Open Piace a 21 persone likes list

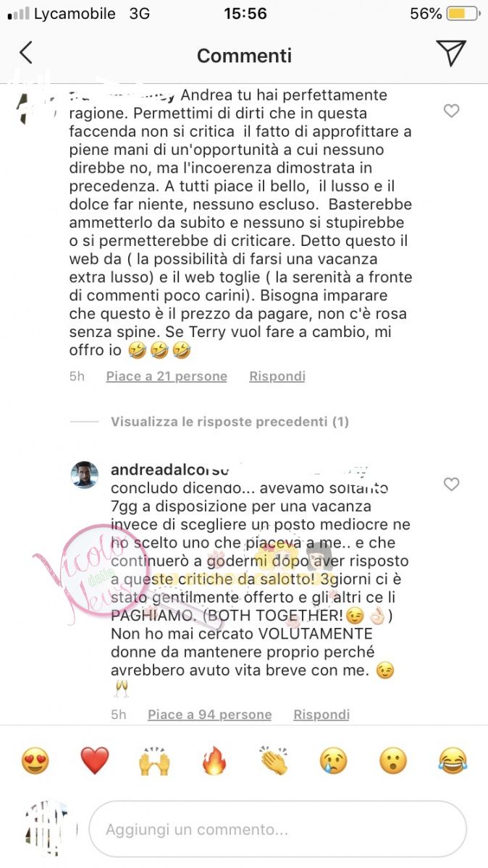tap(167, 376)
